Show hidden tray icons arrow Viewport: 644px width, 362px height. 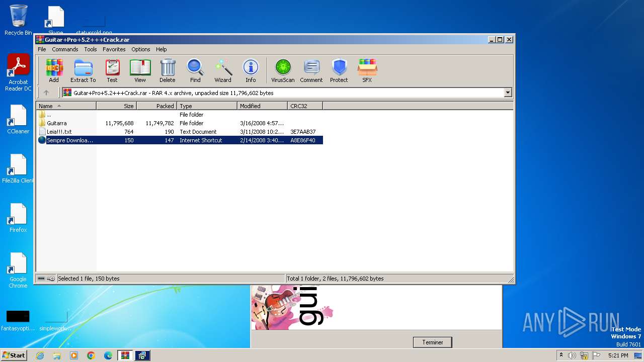click(x=561, y=355)
